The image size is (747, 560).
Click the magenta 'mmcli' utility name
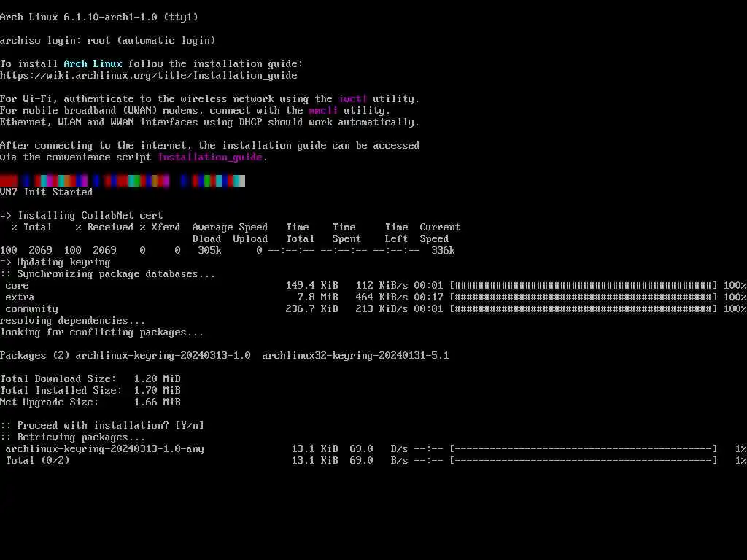click(323, 111)
